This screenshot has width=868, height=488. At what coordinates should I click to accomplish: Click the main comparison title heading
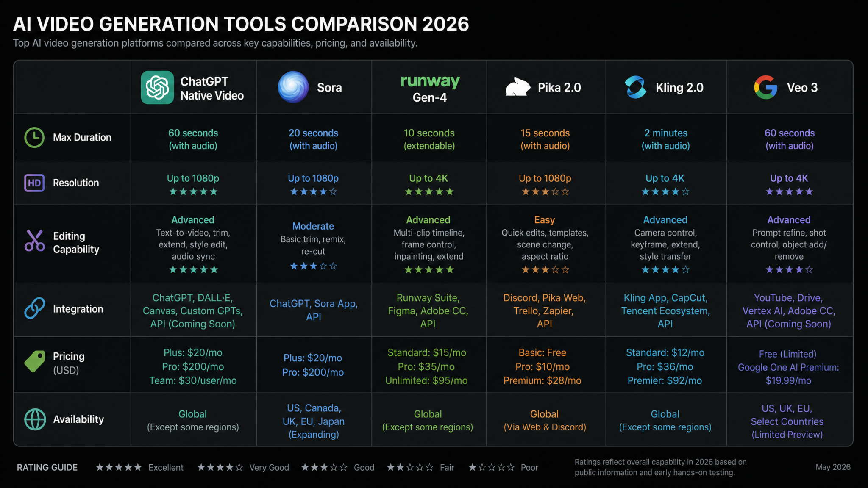[241, 24]
